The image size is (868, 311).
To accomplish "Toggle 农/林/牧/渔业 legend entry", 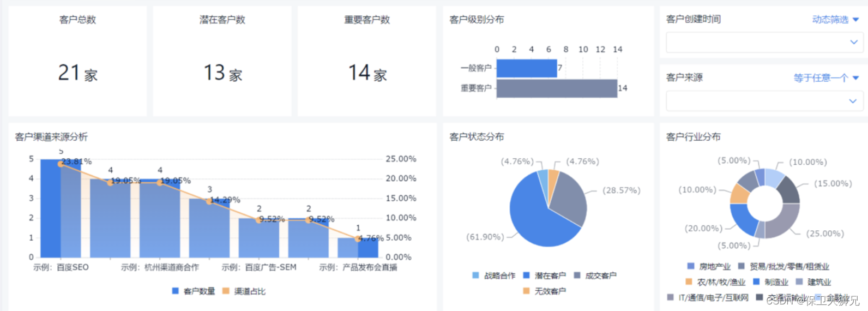I will 715,282.
